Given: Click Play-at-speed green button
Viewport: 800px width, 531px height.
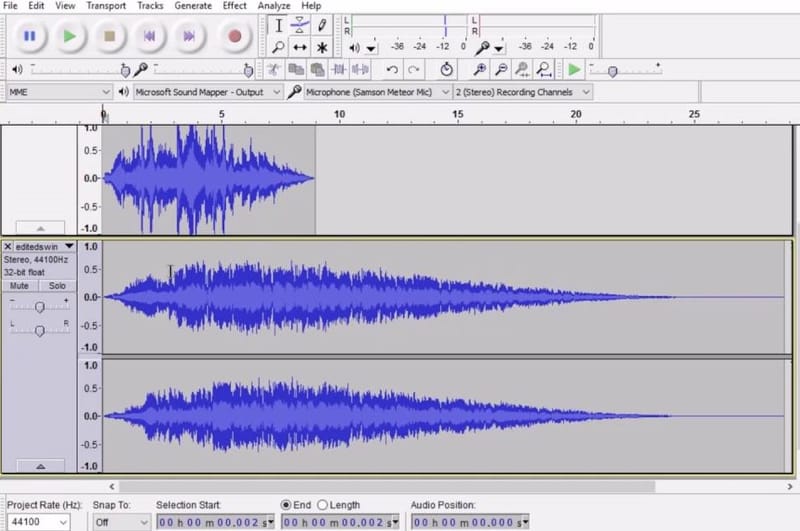Looking at the screenshot, I should 574,69.
